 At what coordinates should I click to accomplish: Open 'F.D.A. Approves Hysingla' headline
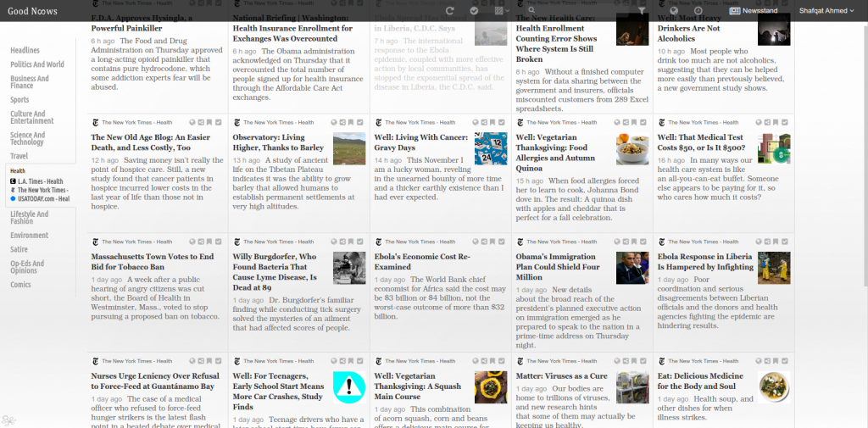click(x=142, y=23)
